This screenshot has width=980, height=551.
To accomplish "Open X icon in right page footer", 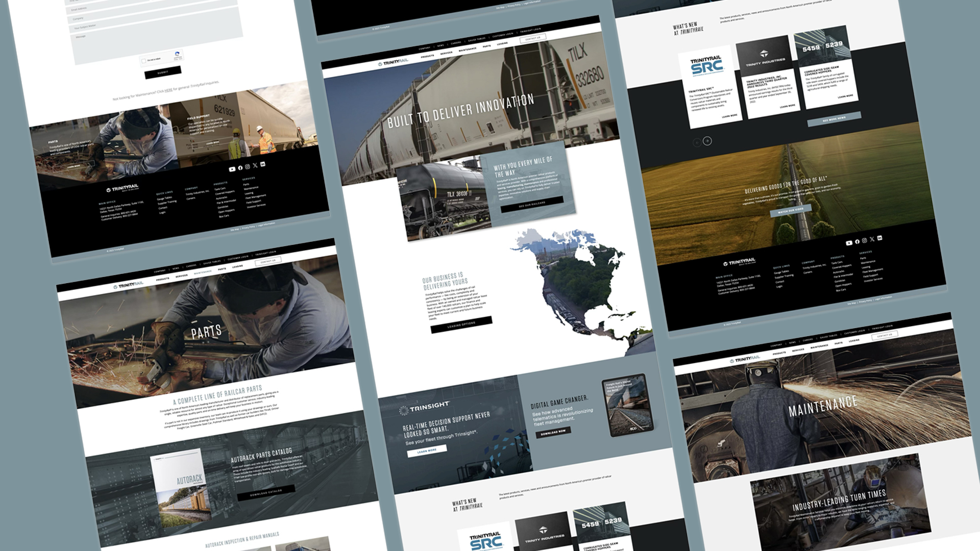I will pos(872,239).
